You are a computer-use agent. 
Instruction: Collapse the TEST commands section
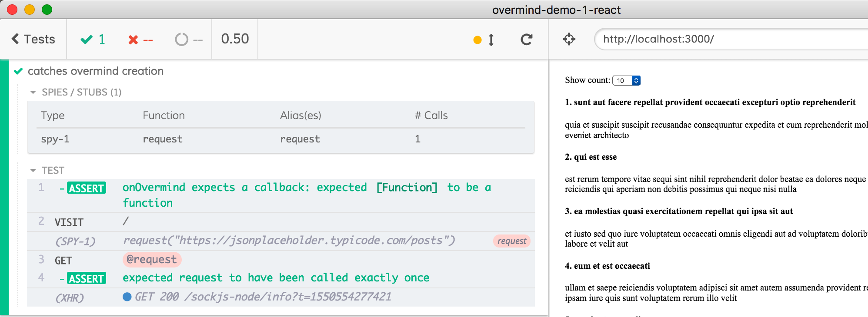click(33, 170)
